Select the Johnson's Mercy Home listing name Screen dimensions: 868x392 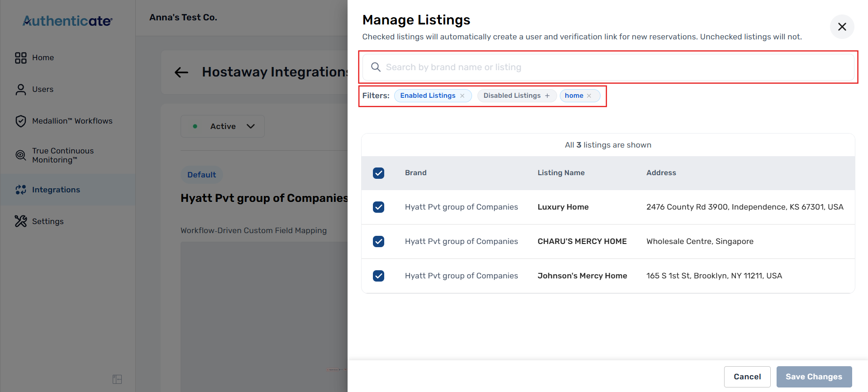582,276
